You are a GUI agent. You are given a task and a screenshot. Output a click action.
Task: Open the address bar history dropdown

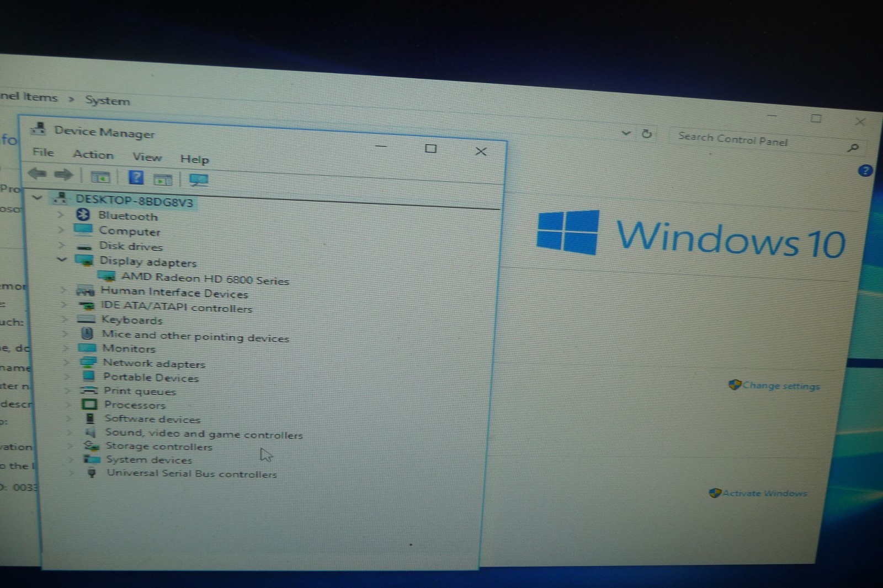point(626,133)
